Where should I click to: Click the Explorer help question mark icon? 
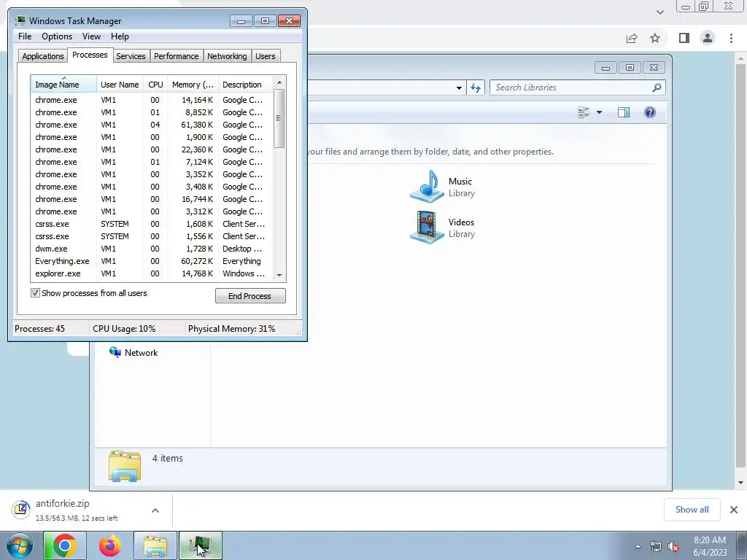tap(650, 112)
